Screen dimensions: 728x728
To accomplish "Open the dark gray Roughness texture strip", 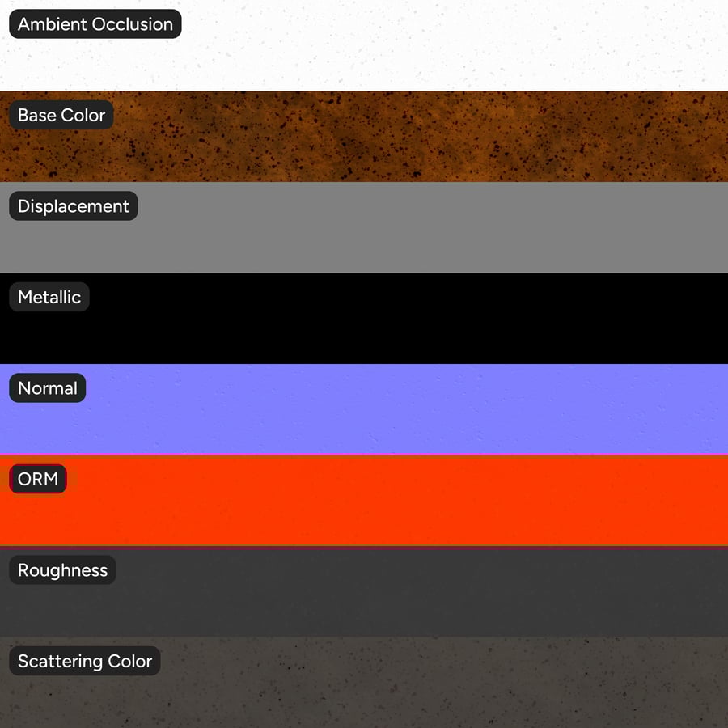I will [x=364, y=591].
